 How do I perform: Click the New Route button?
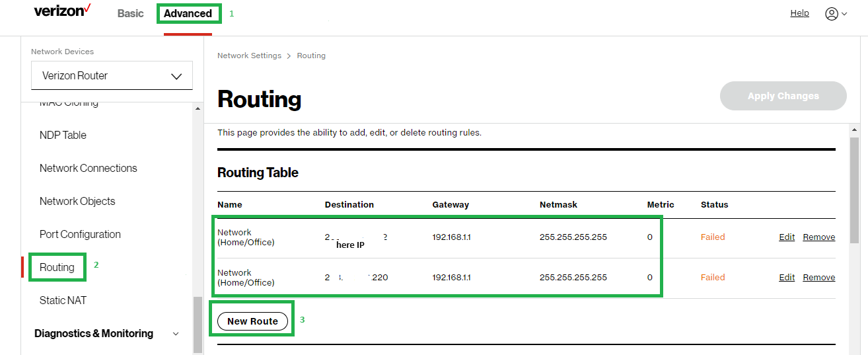pyautogui.click(x=252, y=321)
